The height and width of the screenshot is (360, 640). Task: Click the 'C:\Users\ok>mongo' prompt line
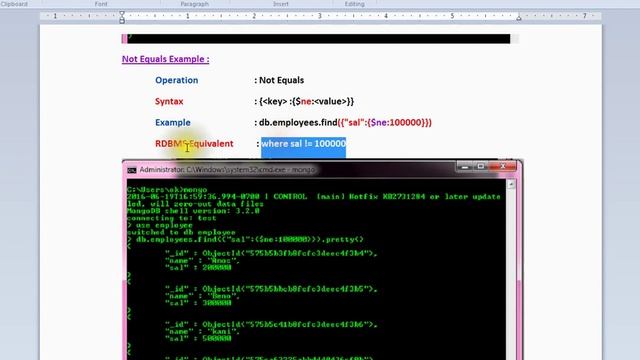click(x=167, y=190)
